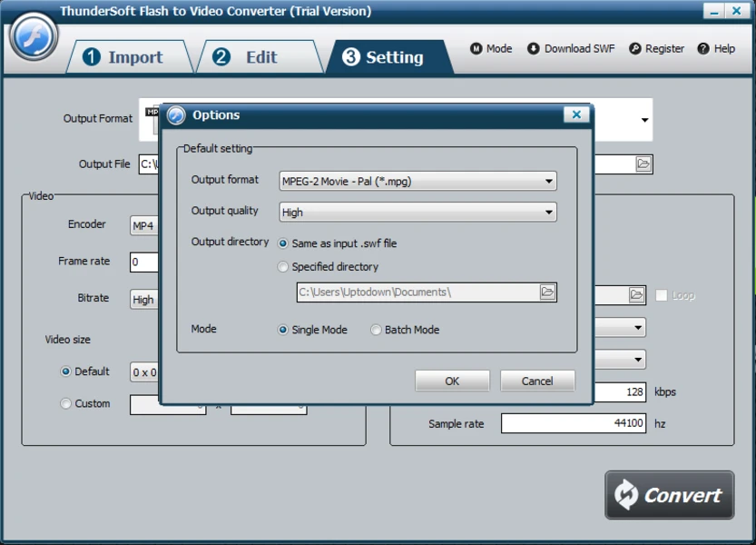Choose Batch Mode radio button
This screenshot has height=545, width=756.
click(x=376, y=331)
